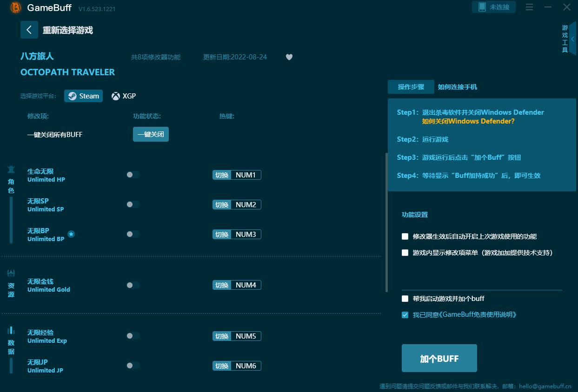
Task: Click the back arrow to reselect game
Action: point(29,30)
